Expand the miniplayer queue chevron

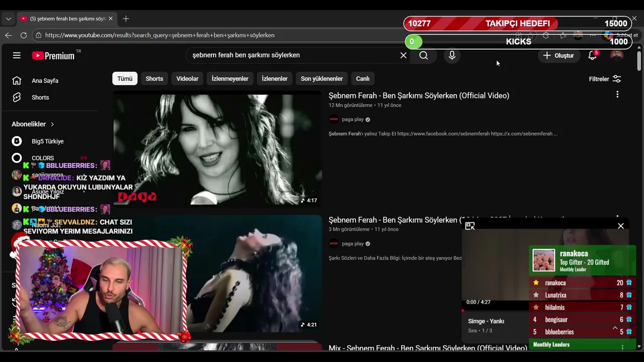click(x=615, y=328)
